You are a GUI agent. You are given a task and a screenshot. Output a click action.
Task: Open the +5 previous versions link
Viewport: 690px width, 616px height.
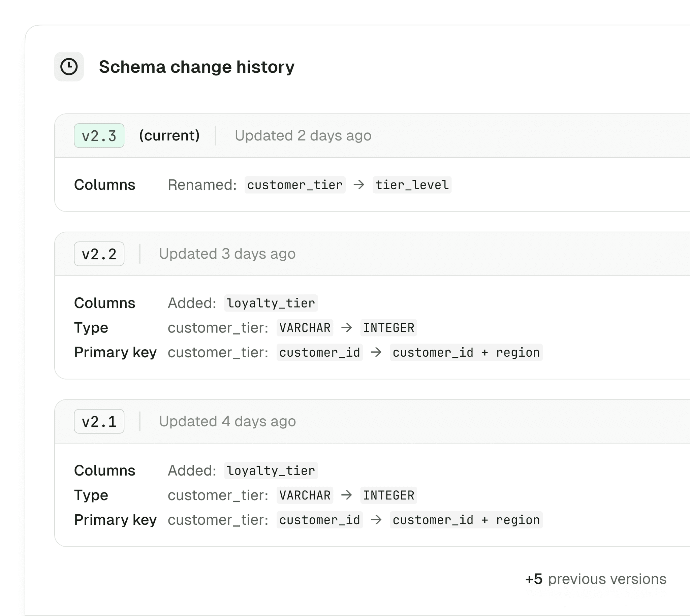(596, 579)
